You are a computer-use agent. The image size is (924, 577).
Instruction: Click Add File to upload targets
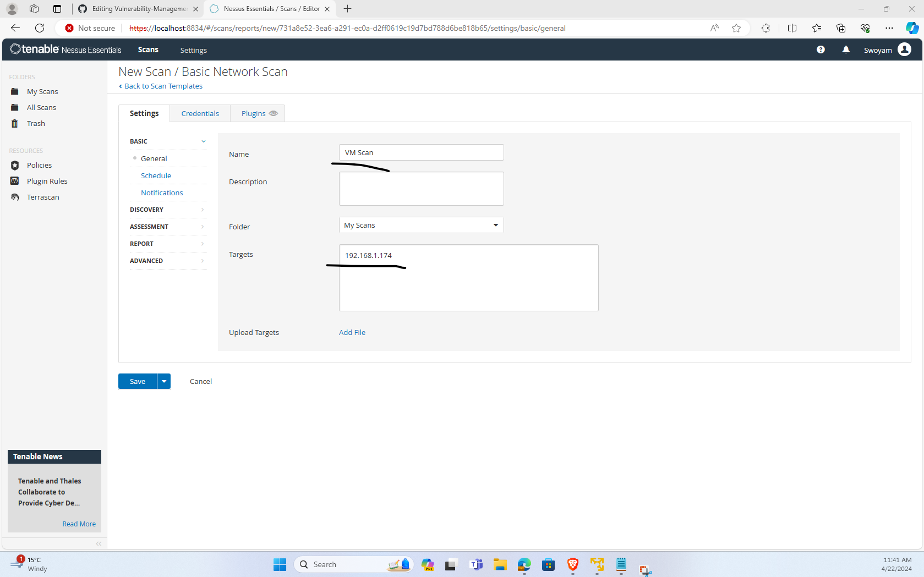point(352,332)
